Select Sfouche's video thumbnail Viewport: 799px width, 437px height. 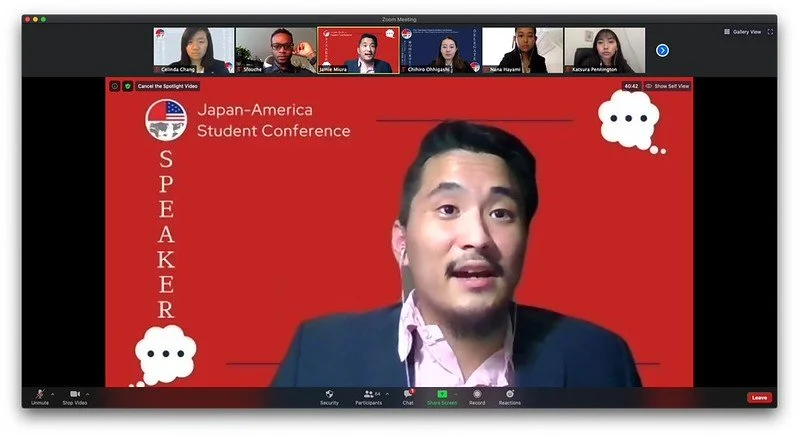point(276,50)
